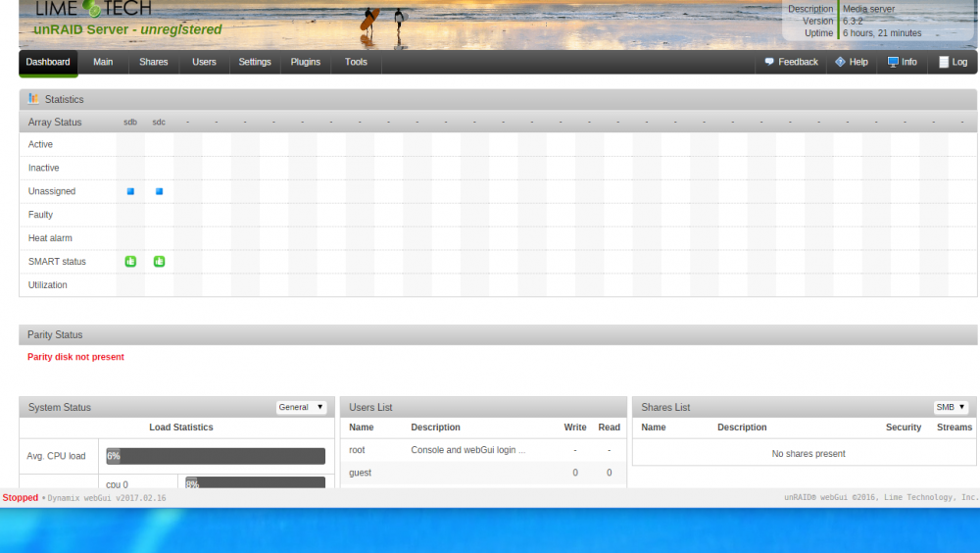This screenshot has height=553, width=980.
Task: Click the guest user name
Action: click(360, 473)
